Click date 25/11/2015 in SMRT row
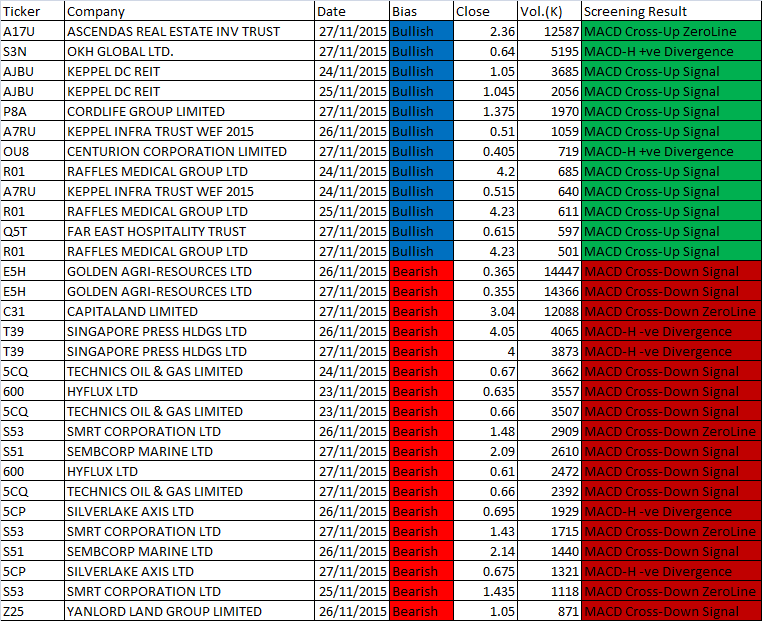This screenshot has width=762, height=621. (352, 591)
